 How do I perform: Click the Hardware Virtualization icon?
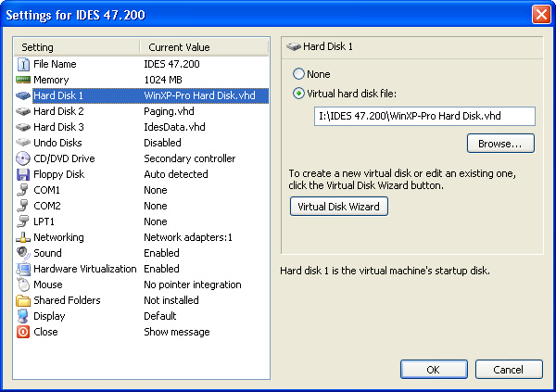tap(23, 269)
